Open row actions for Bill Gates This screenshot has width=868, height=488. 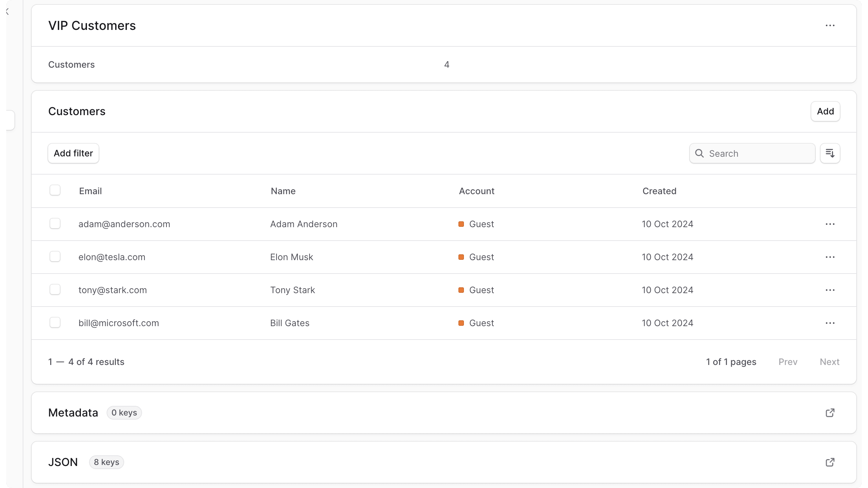point(830,323)
